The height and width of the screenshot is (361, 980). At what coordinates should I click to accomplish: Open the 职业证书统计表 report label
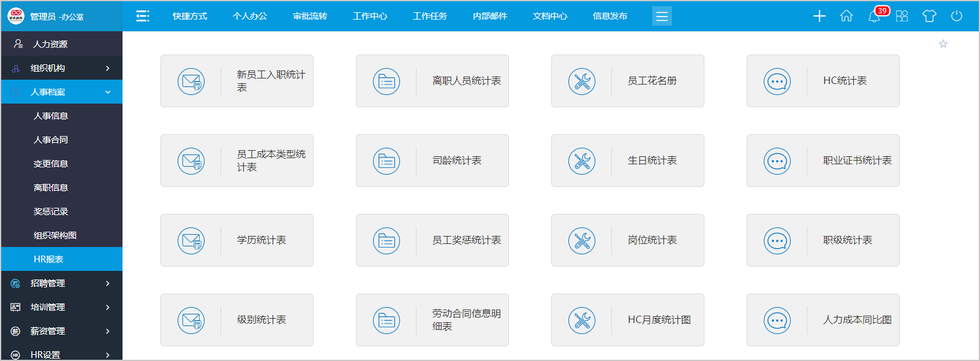(x=858, y=161)
